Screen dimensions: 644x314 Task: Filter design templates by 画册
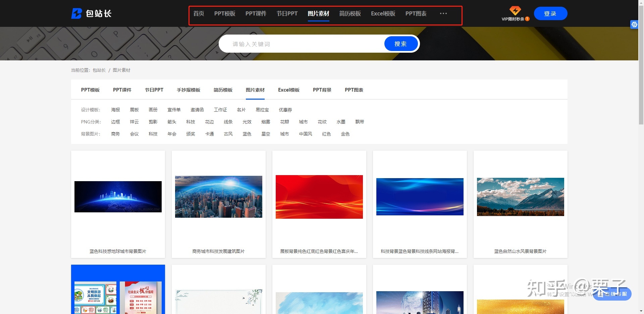pos(153,110)
